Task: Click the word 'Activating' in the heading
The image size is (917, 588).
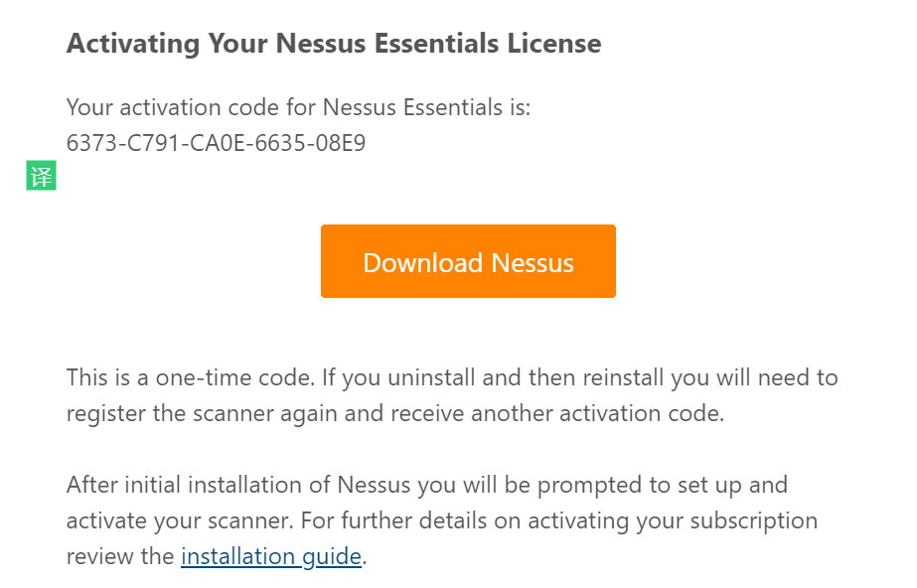Action: point(128,44)
